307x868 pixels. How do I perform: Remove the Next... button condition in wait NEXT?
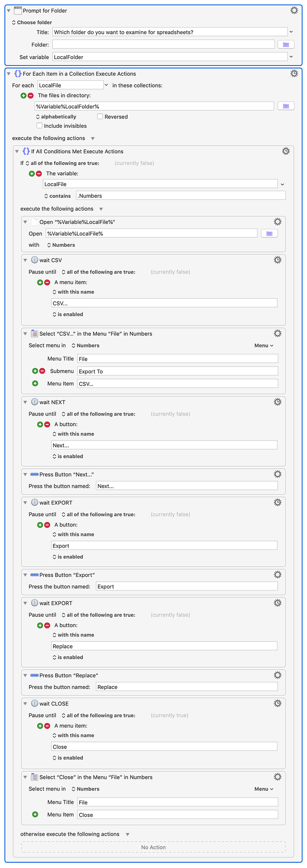coord(47,424)
